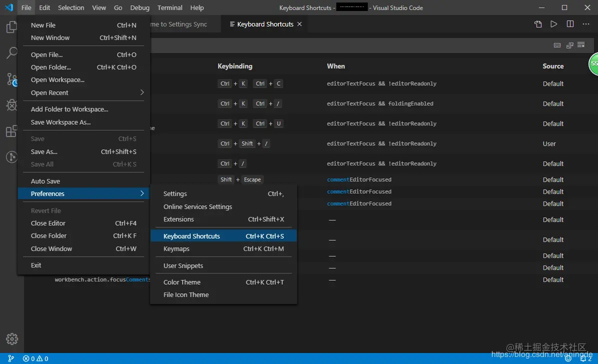Open the Debug view bug icon

[x=12, y=105]
